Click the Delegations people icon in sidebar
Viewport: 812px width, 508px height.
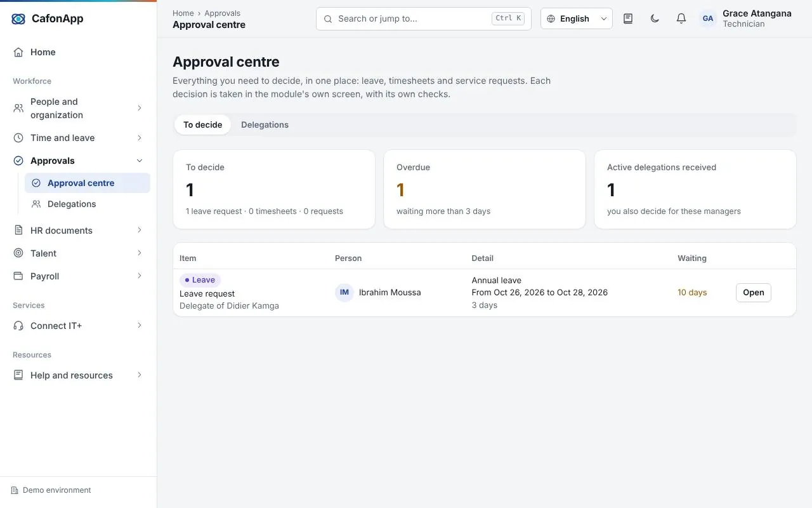[36, 204]
